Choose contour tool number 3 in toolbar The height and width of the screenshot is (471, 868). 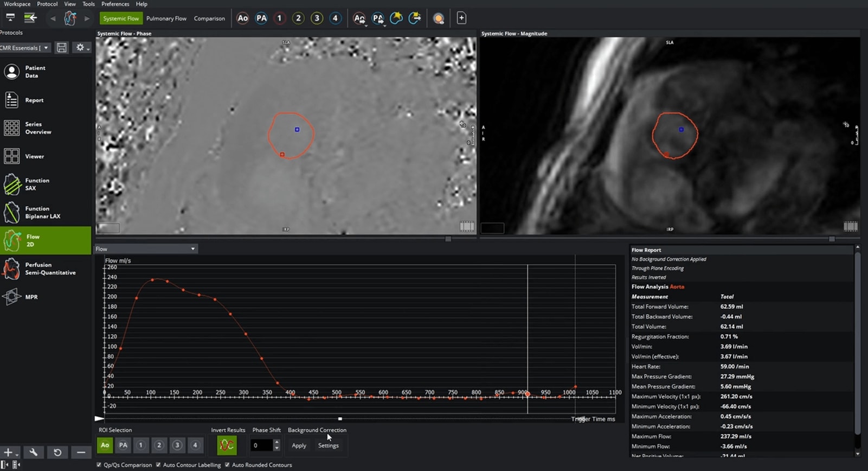point(317,18)
